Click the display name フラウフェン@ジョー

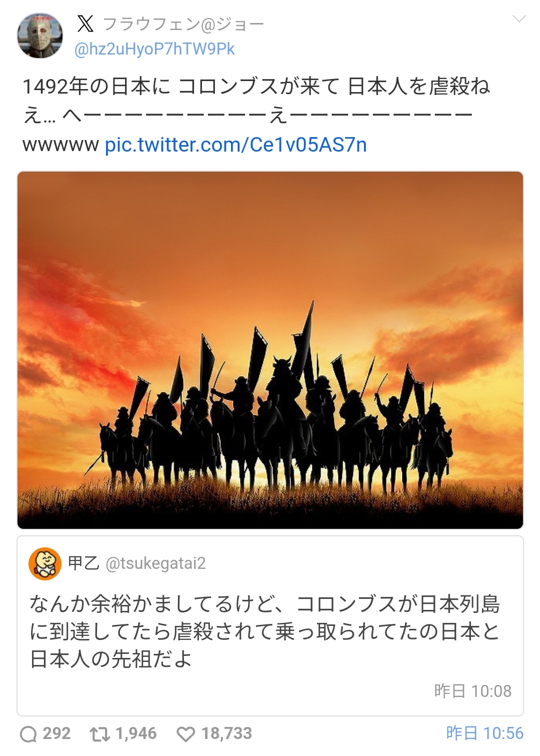pos(183,24)
